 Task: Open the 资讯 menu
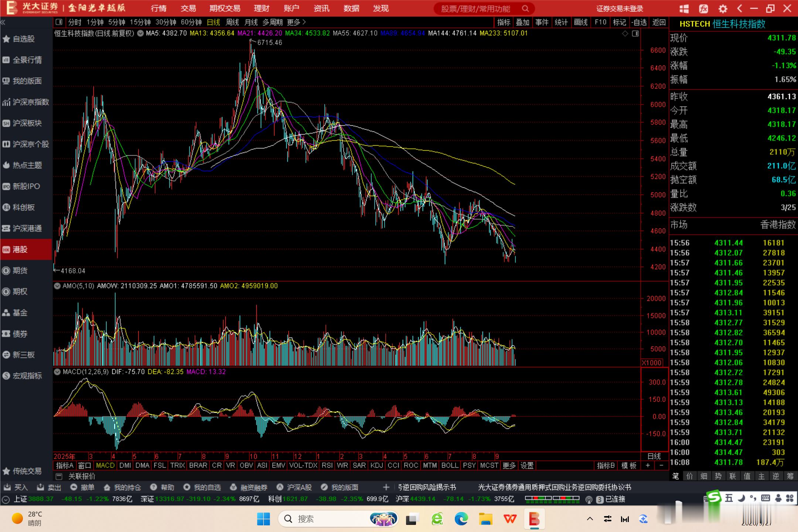[x=321, y=8]
